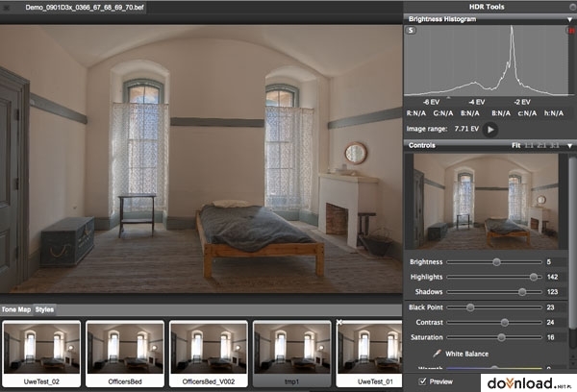Pick the White Balance eyedropper tool
The image size is (577, 392).
pyautogui.click(x=437, y=354)
